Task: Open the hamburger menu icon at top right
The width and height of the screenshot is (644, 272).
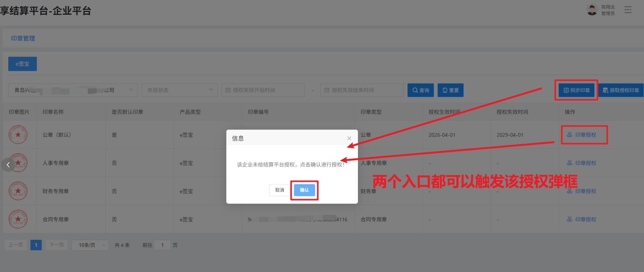Action: click(628, 10)
